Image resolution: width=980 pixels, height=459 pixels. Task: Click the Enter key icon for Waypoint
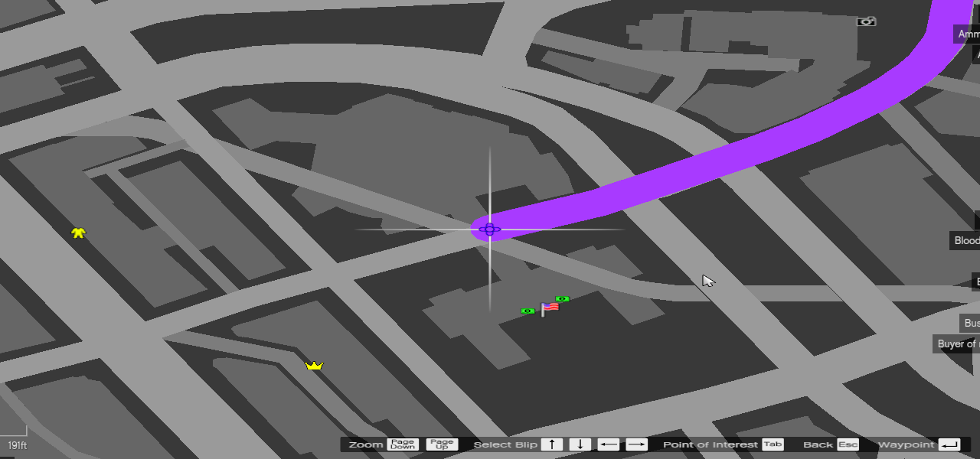tap(949, 444)
